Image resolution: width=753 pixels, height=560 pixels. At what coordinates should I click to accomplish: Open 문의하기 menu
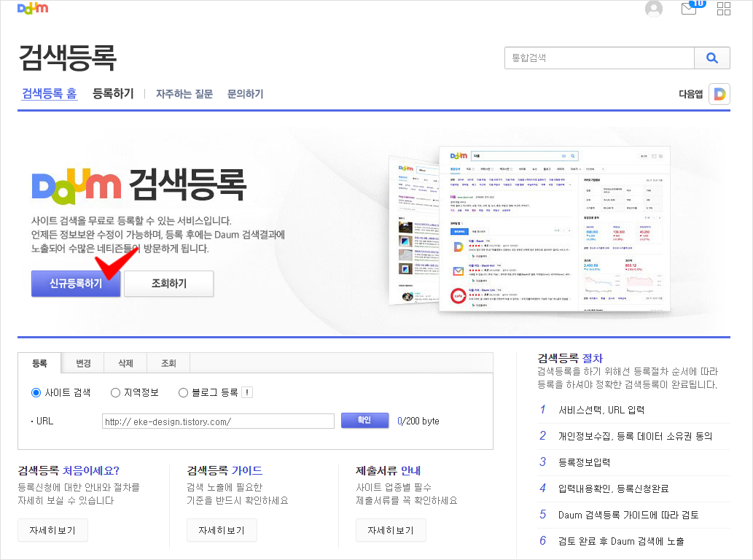(x=246, y=93)
